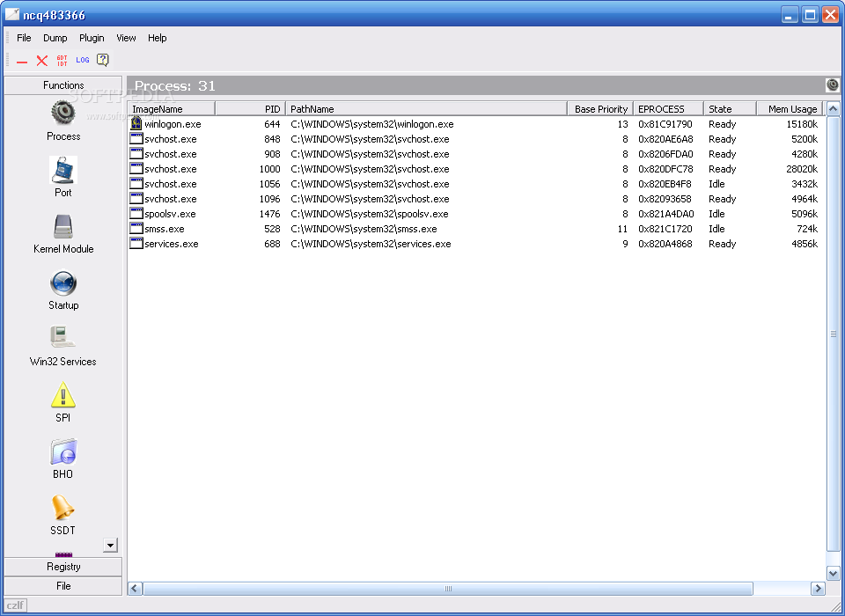845x616 pixels.
Task: Click the winlogon.exe process icon
Action: pos(136,124)
